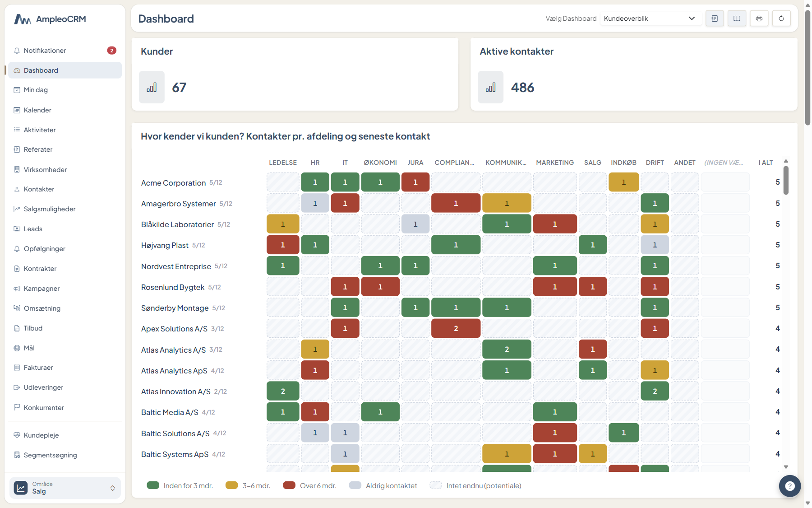Click Amagerbro Systemer customer name

[x=178, y=204]
